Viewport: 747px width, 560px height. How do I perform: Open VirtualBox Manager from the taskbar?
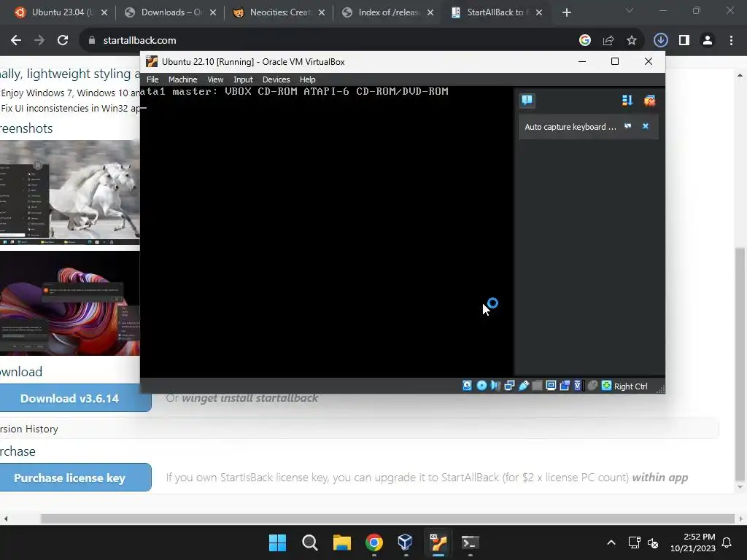pos(406,542)
